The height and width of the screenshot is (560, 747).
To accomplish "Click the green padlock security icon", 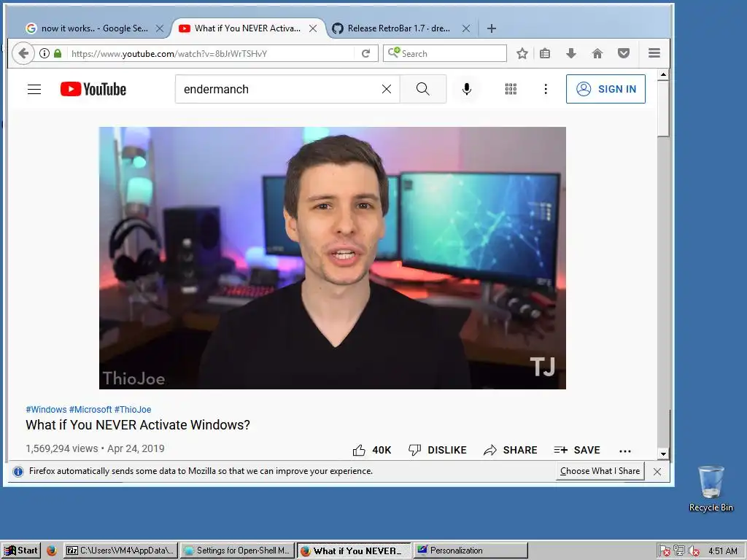I will [58, 53].
